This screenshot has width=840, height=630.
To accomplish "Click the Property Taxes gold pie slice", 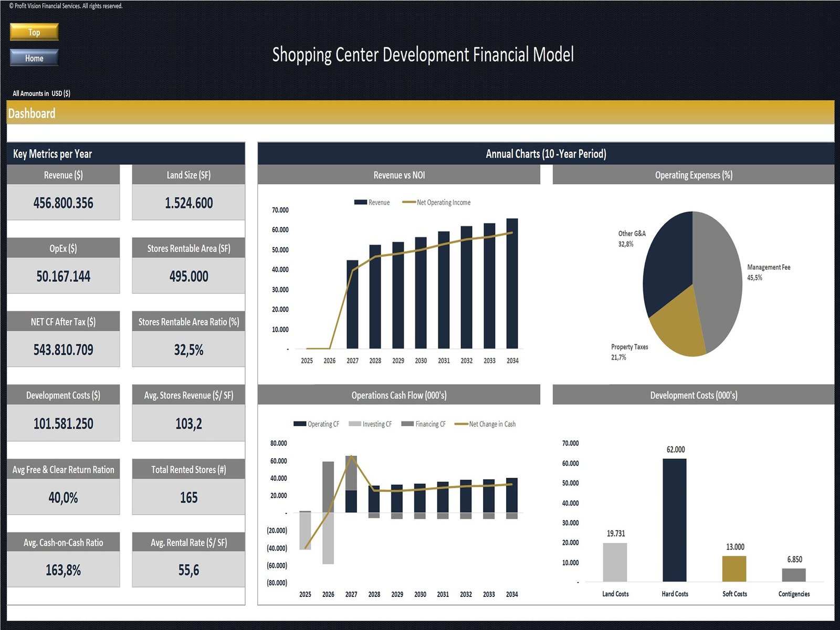I will (x=677, y=325).
